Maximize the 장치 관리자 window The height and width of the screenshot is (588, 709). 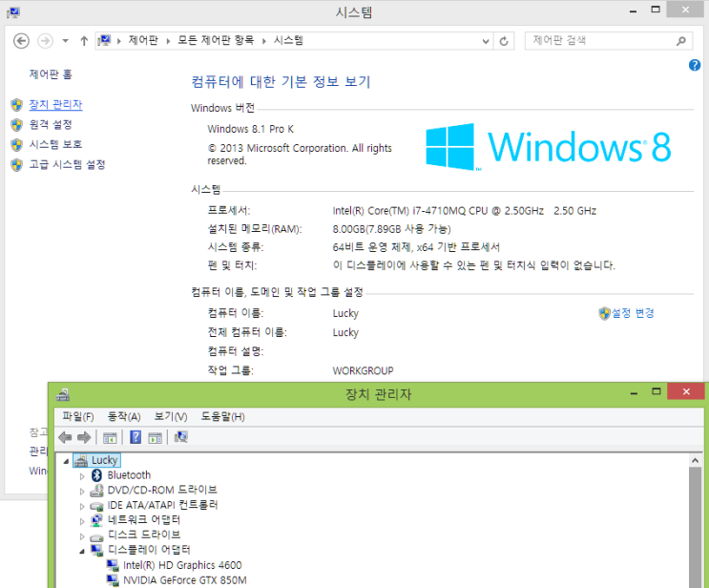click(x=657, y=391)
